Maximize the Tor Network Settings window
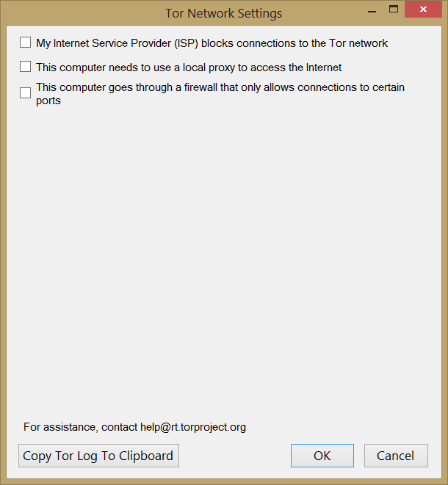This screenshot has width=448, height=485. pos(393,10)
